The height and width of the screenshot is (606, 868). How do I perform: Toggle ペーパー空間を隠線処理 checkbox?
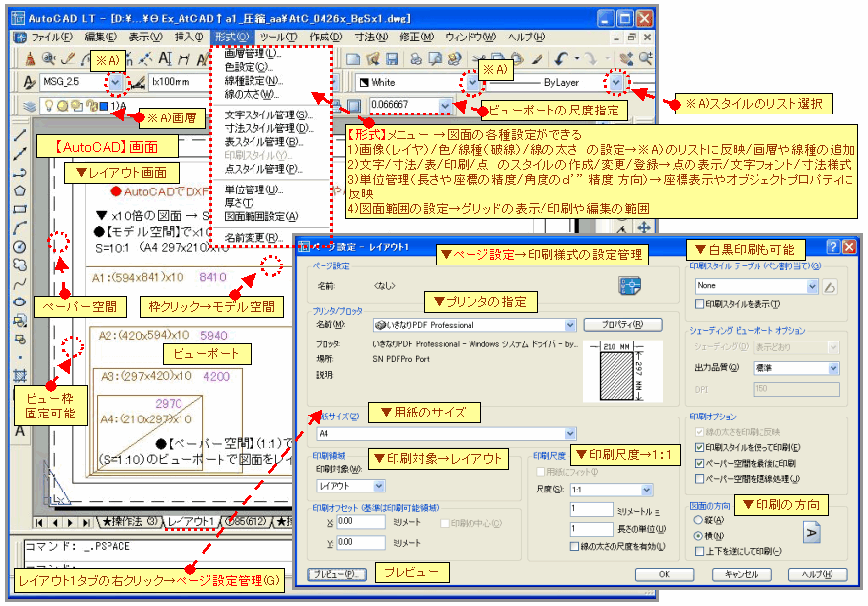[x=699, y=479]
